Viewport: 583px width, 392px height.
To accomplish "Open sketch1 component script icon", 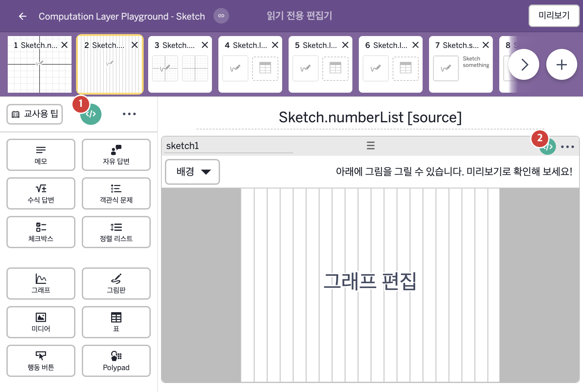I will click(x=548, y=147).
